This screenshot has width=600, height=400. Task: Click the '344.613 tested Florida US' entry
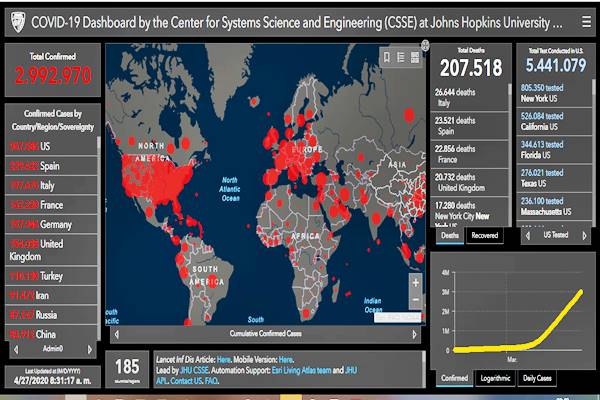click(x=554, y=150)
